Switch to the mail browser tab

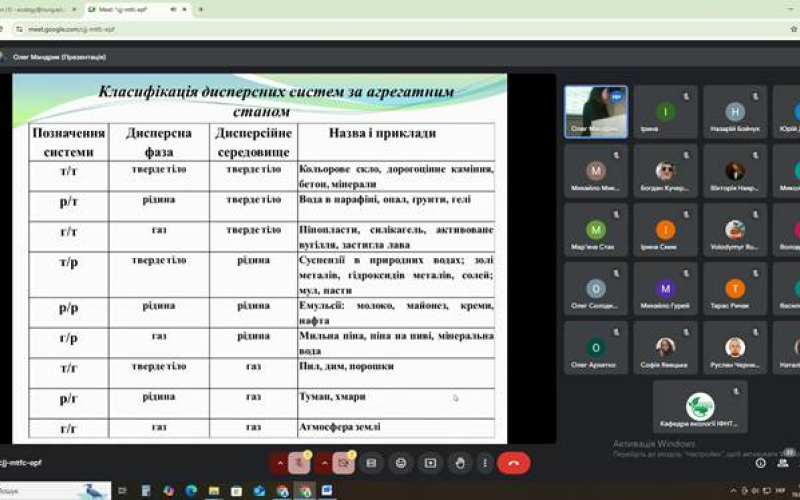point(36,9)
